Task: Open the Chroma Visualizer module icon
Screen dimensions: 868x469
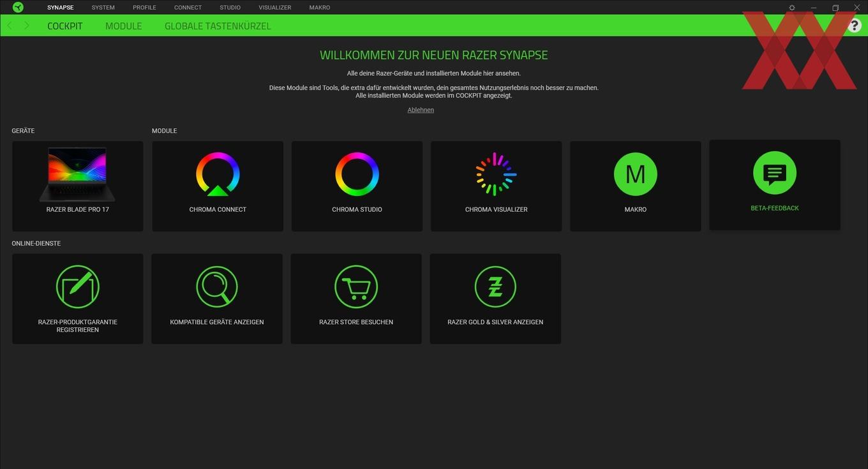Action: pyautogui.click(x=496, y=174)
